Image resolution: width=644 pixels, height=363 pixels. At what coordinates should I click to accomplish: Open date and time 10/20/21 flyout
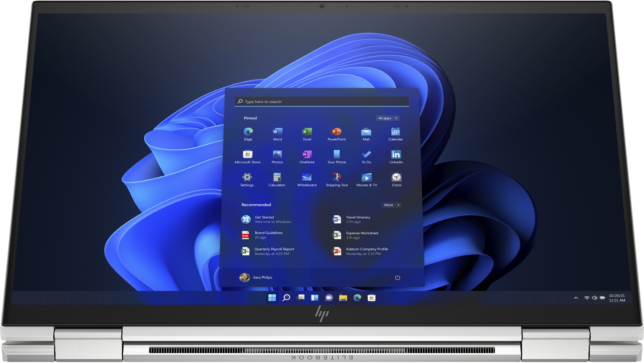[617, 298]
